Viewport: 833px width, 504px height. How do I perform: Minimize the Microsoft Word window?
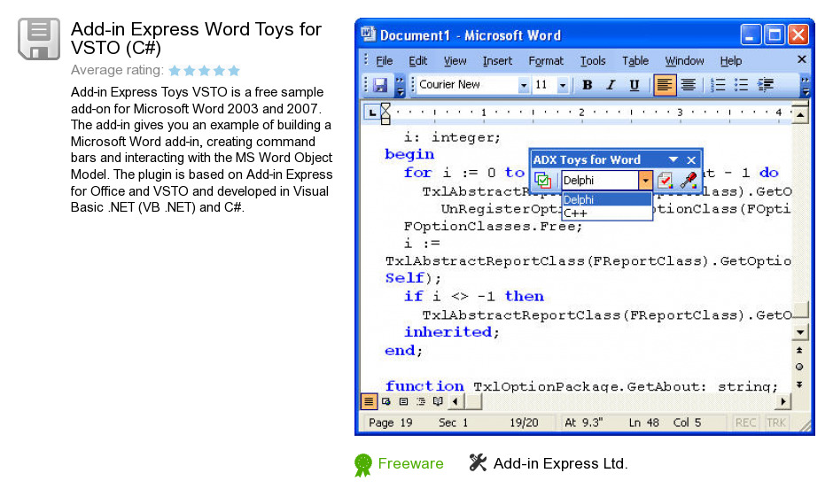tap(751, 35)
